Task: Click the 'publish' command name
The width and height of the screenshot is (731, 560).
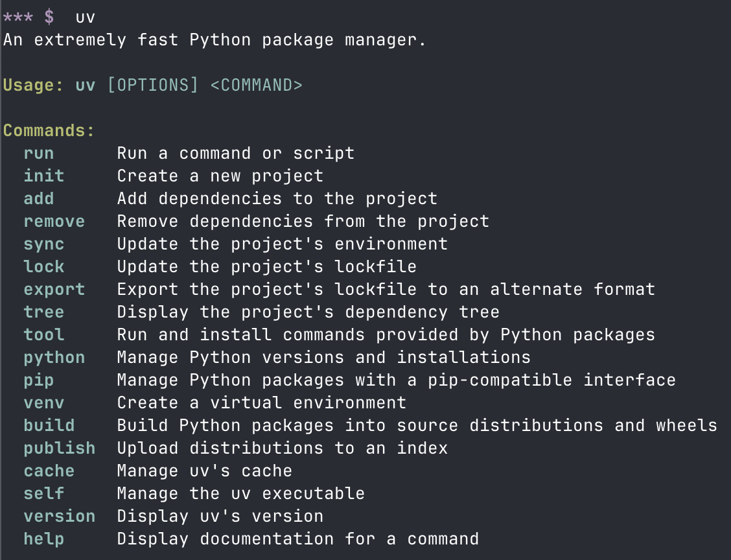Action: pyautogui.click(x=59, y=448)
